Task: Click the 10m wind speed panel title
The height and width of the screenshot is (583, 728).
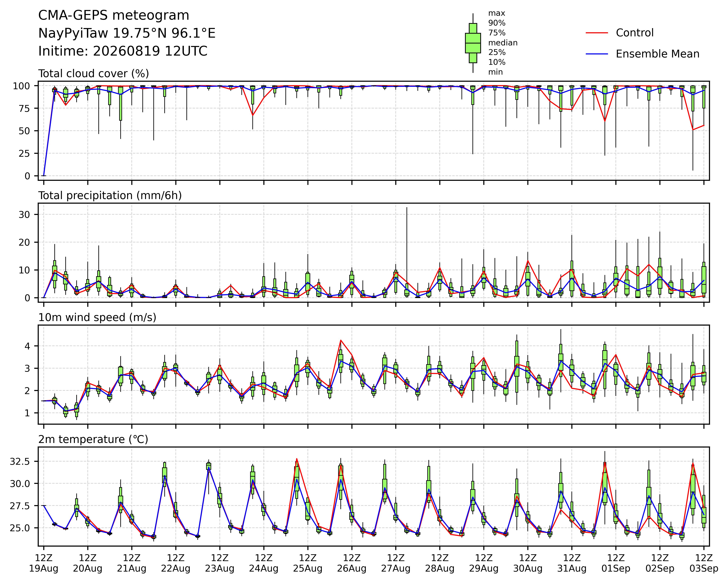Action: [x=97, y=318]
